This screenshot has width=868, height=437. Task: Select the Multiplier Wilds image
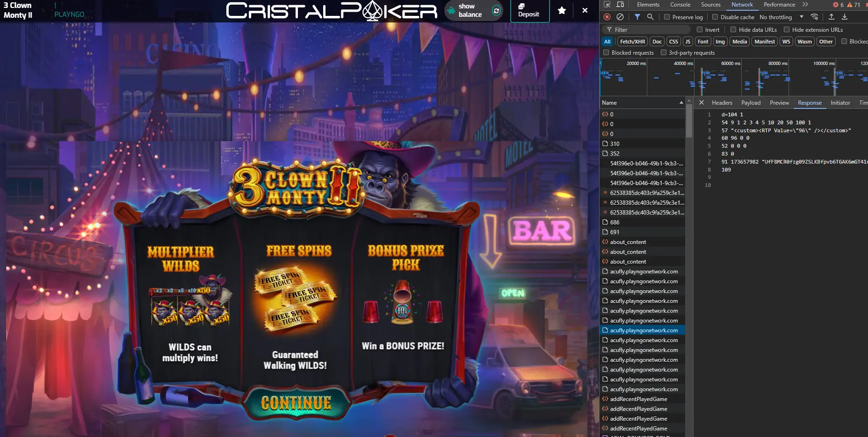(190, 301)
